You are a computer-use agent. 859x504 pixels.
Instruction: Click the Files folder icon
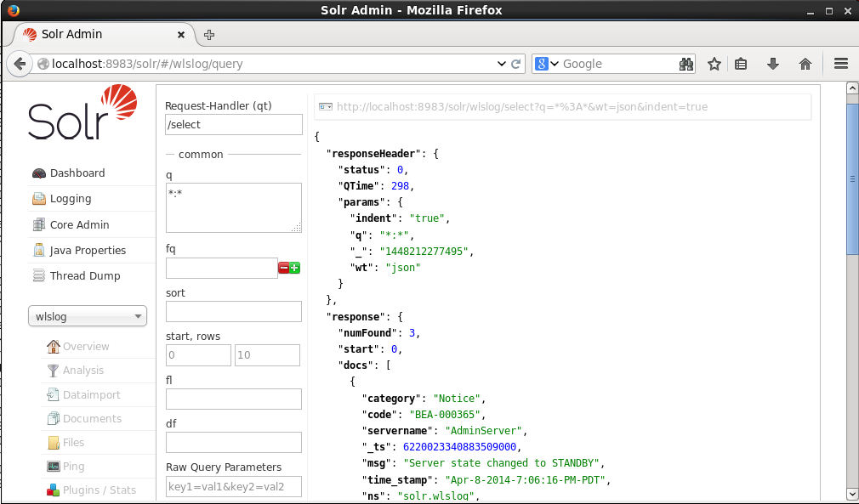click(53, 442)
